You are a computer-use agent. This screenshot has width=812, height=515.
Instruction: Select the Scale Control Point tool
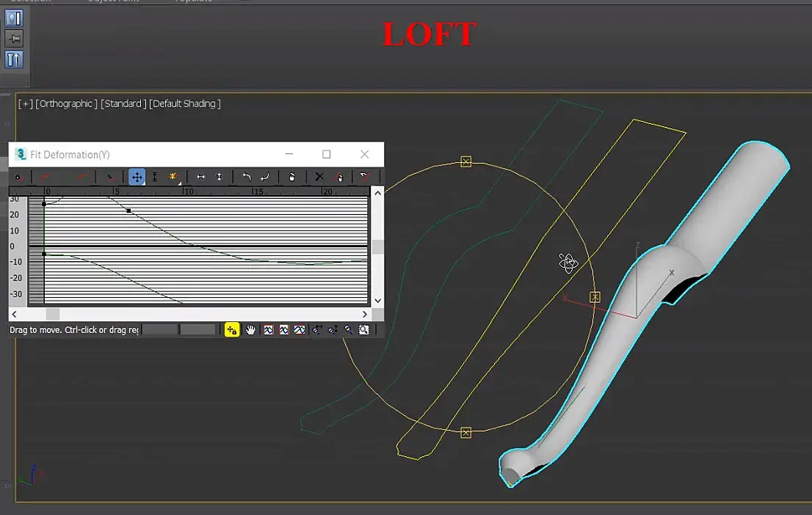tap(154, 177)
